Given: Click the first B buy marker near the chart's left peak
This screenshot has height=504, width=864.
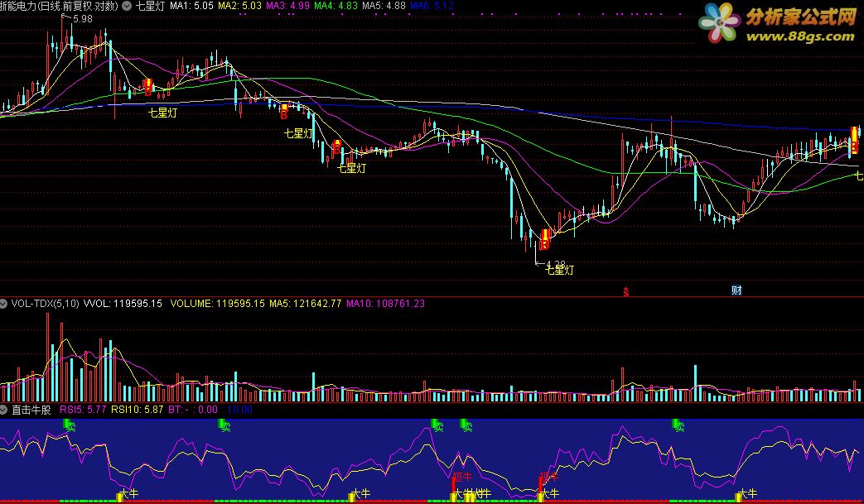Looking at the screenshot, I should (x=147, y=88).
